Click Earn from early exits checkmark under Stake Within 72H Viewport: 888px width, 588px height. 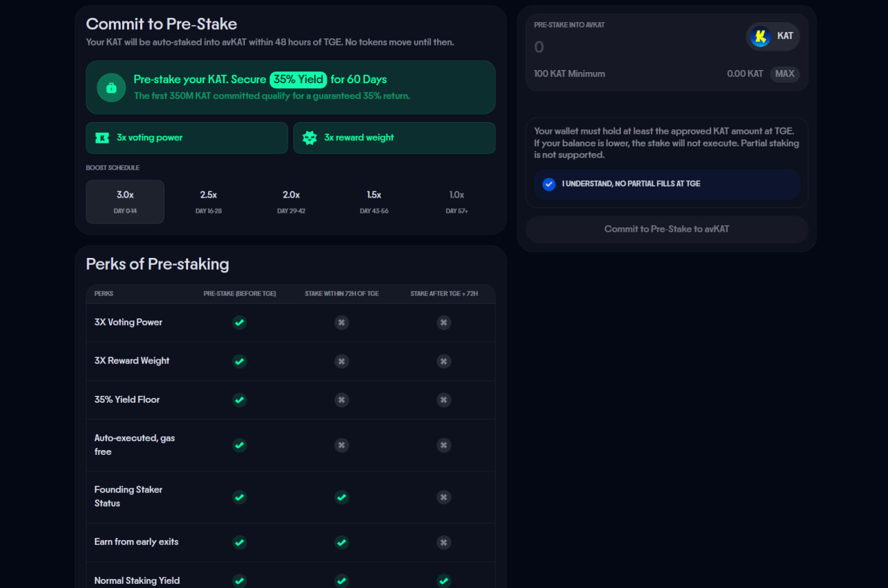(341, 542)
